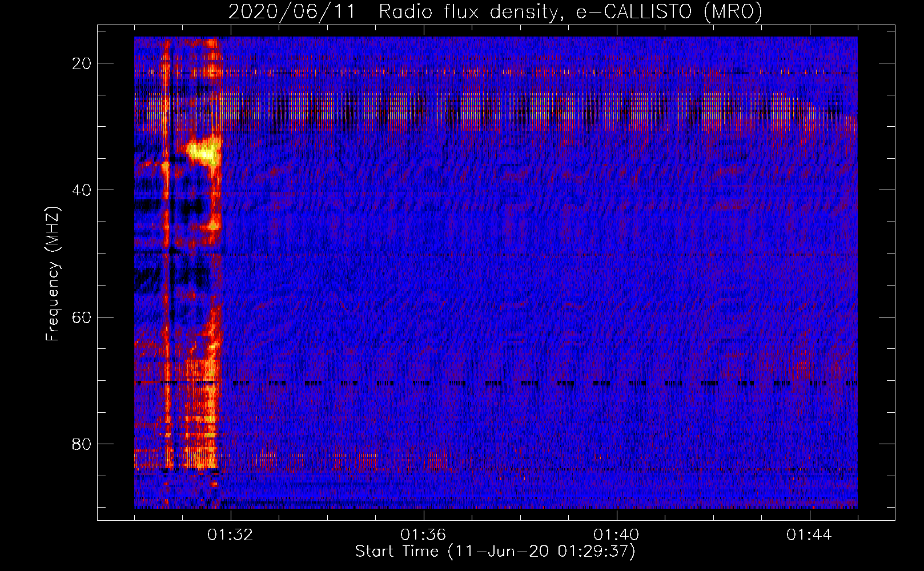The height and width of the screenshot is (571, 924).
Task: Click the 20 MHz frequency tick label
Action: (x=82, y=63)
